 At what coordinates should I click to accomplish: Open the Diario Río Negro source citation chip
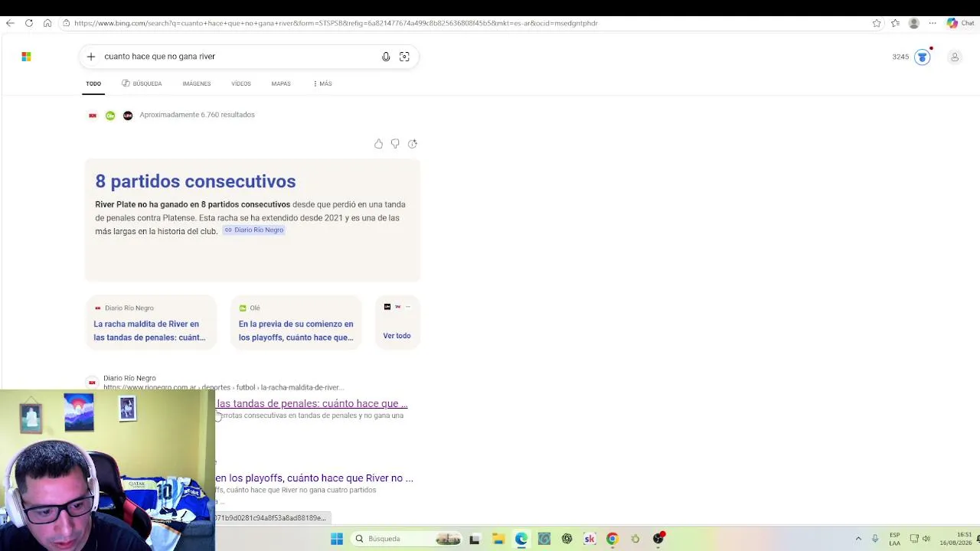tap(254, 230)
